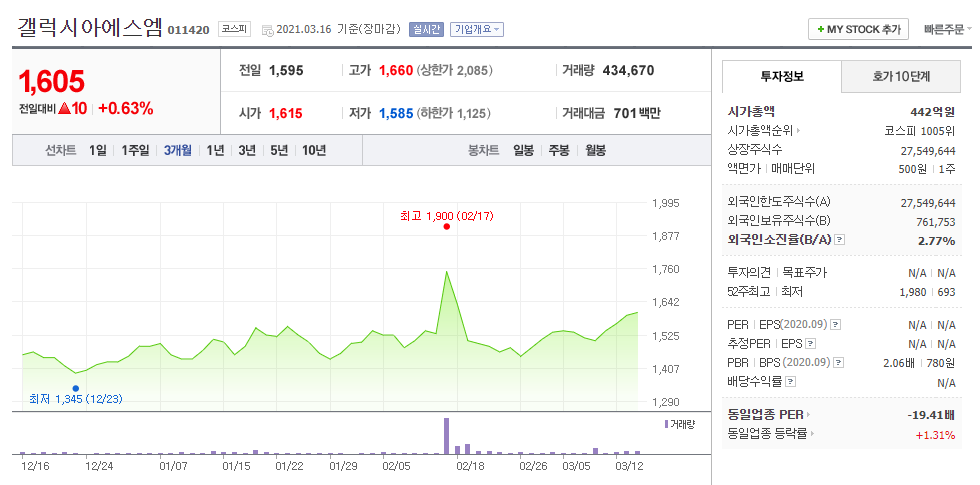Click the current price 1,605
The image size is (980, 485).
click(51, 82)
